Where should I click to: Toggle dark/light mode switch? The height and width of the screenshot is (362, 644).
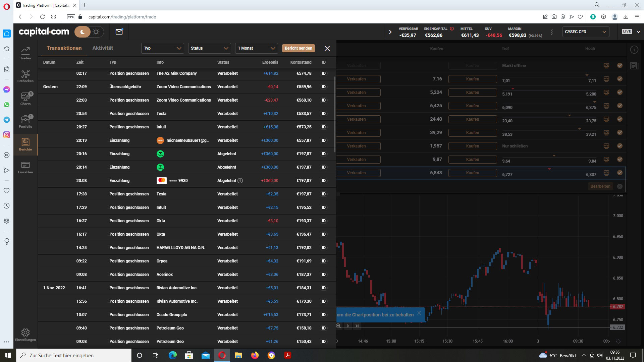[89, 32]
